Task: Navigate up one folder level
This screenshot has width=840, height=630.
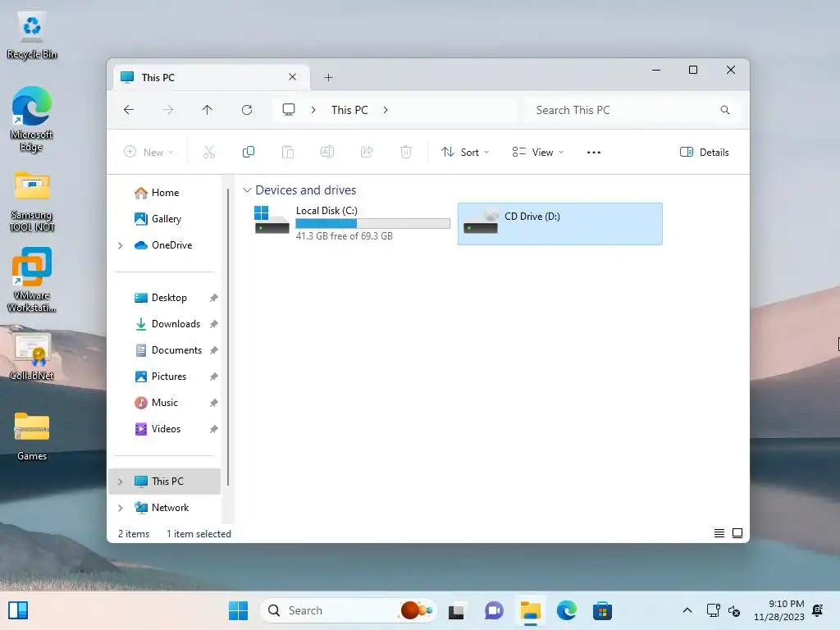Action: [208, 110]
